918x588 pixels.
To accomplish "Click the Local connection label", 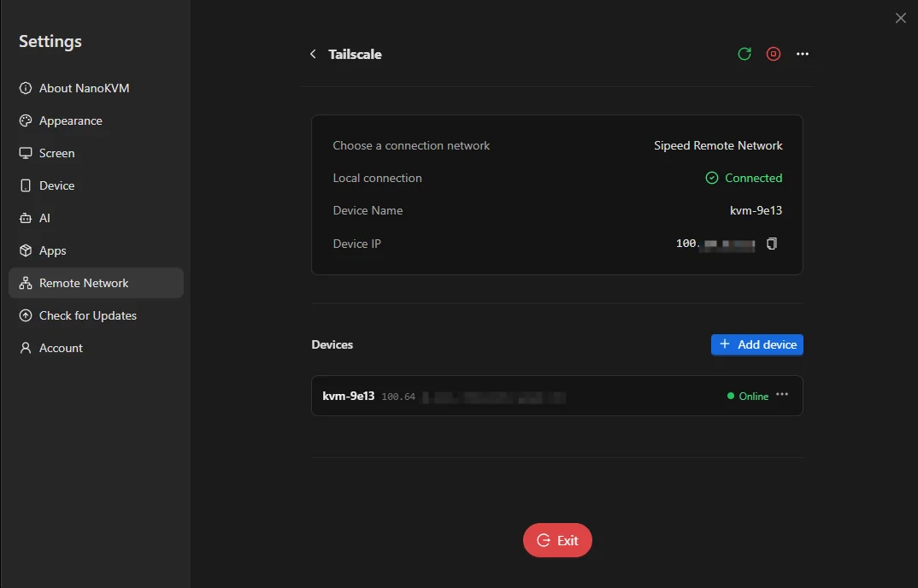I will 377,178.
